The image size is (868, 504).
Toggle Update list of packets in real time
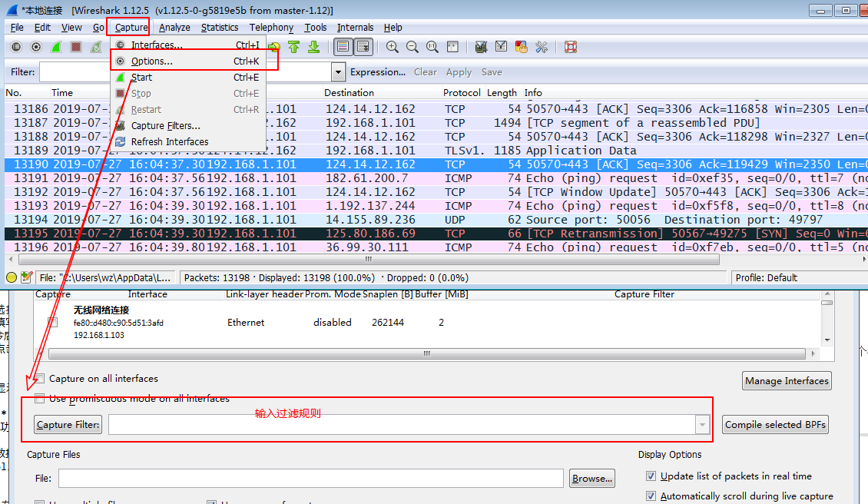[x=651, y=476]
